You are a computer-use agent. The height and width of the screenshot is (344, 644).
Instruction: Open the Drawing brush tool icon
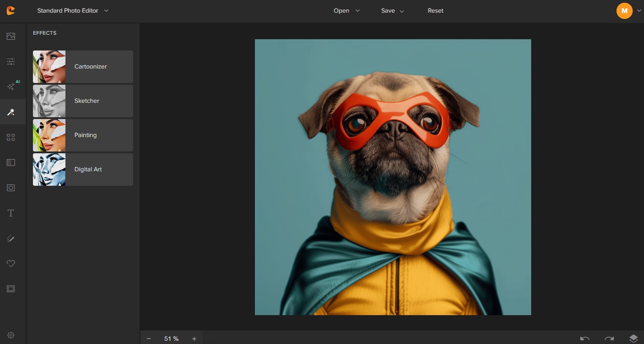pos(11,239)
